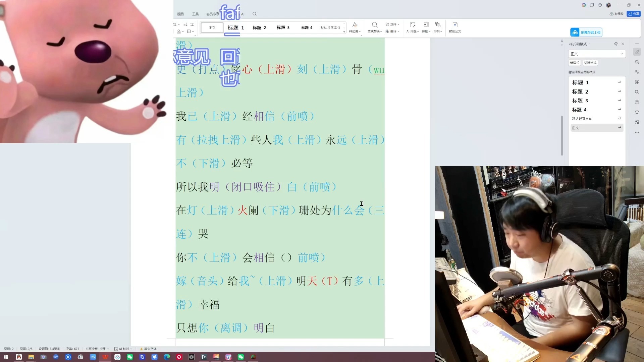Open the colorful AI assistant icon in title bar
Viewport: 644px width, 362px height.
(584, 5)
